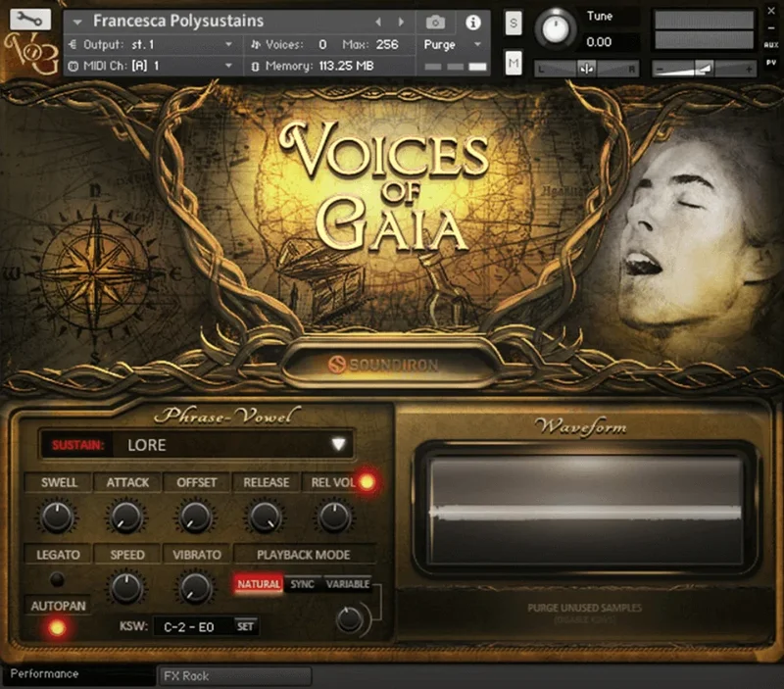The width and height of the screenshot is (784, 689).
Task: Go to next instrument preset arrow
Action: [x=401, y=22]
